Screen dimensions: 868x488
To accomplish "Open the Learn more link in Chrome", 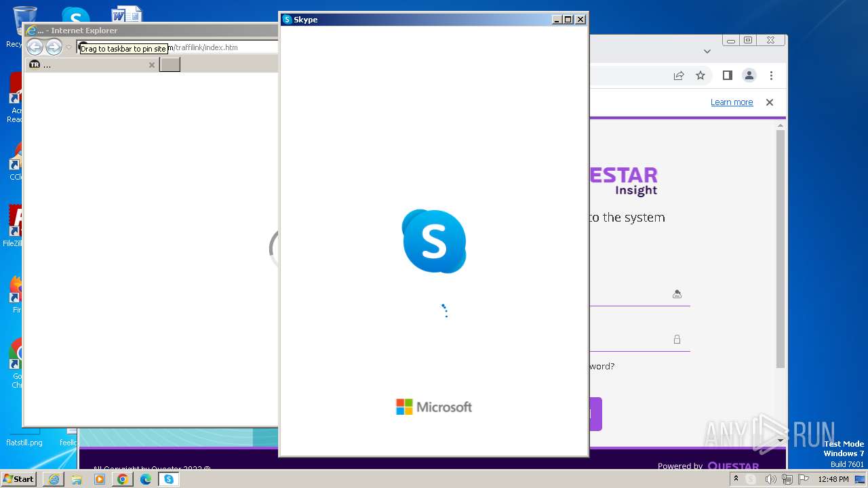I will (732, 102).
